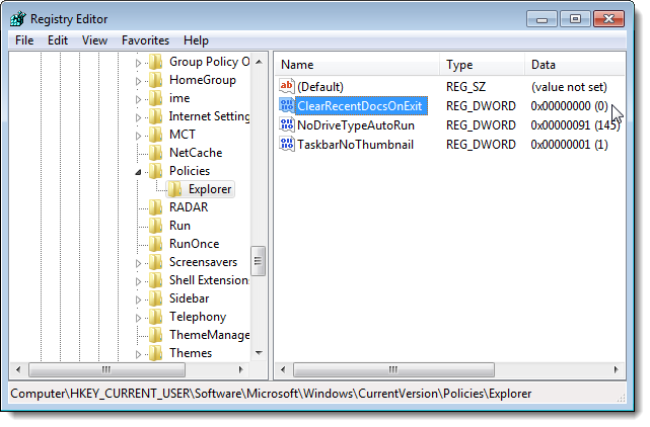
Task: Click the Policies folder icon
Action: (156, 171)
